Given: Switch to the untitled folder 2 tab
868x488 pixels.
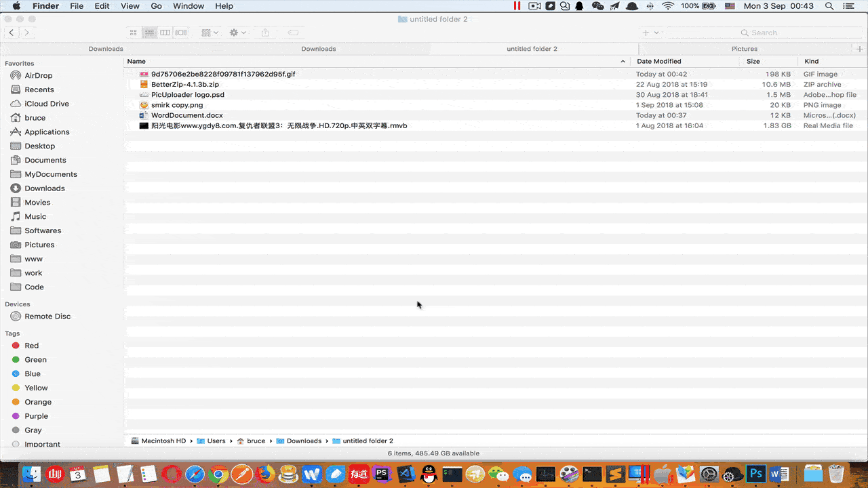Looking at the screenshot, I should [x=532, y=49].
